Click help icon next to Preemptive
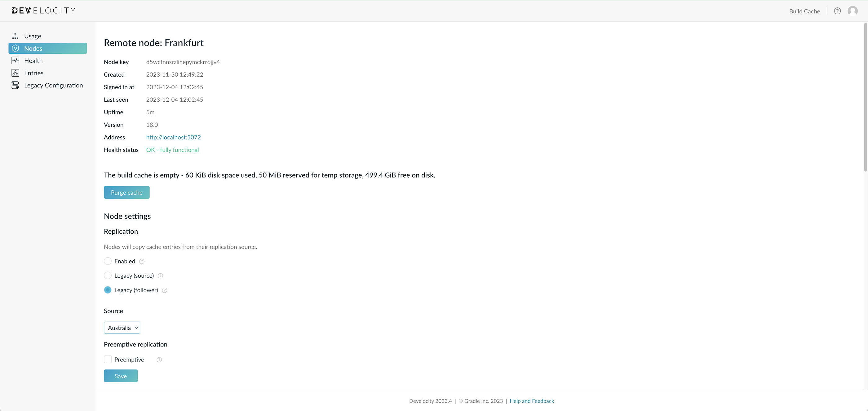Viewport: 868px width, 411px height. [159, 360]
